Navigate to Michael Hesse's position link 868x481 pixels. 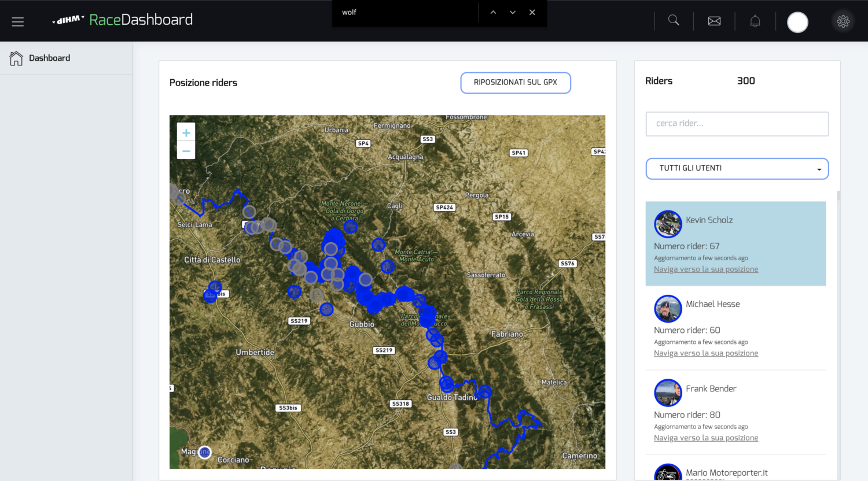[x=706, y=354]
